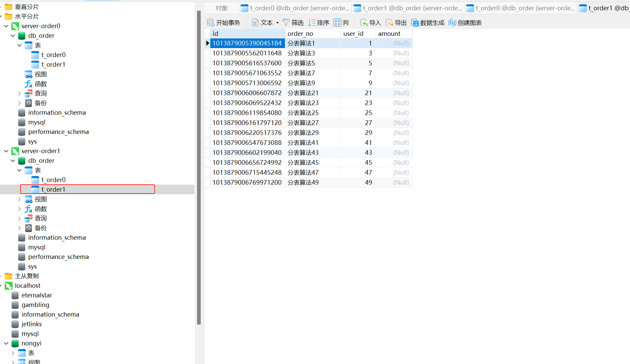
Task: Click the Columns (列) grid icon
Action: tap(337, 23)
